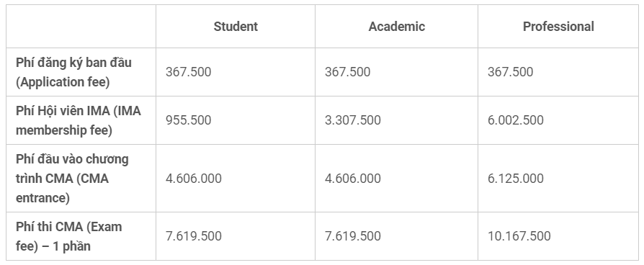Click Professional exam fee 10.167.500
The height and width of the screenshot is (265, 644).
coord(519,236)
